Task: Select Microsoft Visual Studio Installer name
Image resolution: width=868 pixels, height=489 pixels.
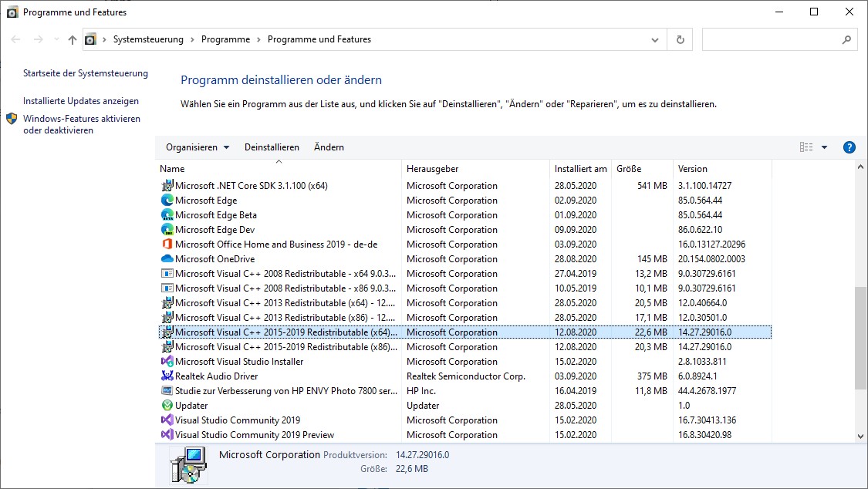Action: 239,361
